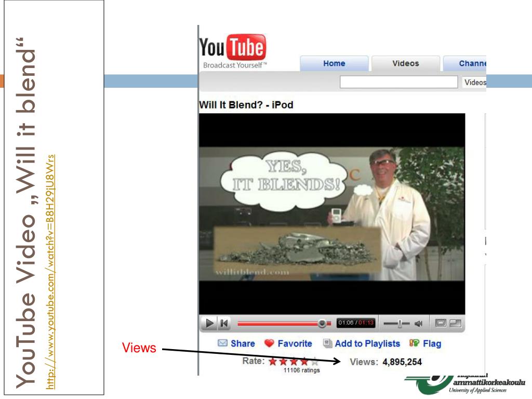
Task: Click the '11106 ratings' text
Action: (x=302, y=370)
